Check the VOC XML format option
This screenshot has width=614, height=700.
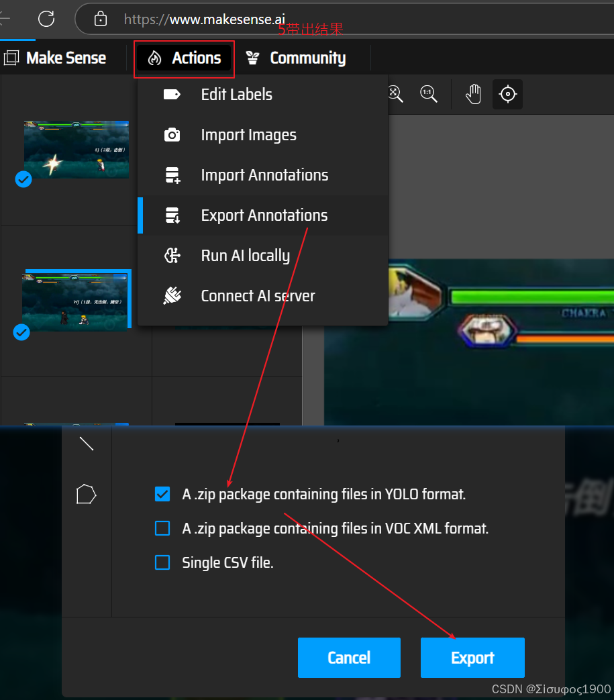(162, 528)
